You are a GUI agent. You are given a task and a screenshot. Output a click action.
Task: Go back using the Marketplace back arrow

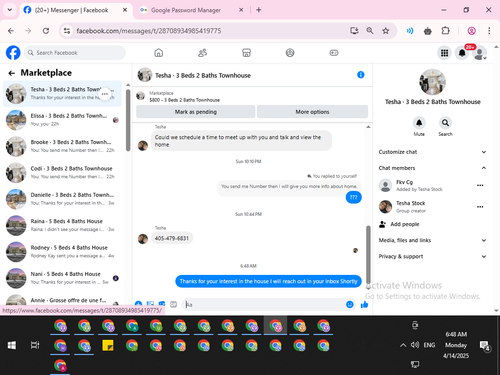[x=12, y=73]
